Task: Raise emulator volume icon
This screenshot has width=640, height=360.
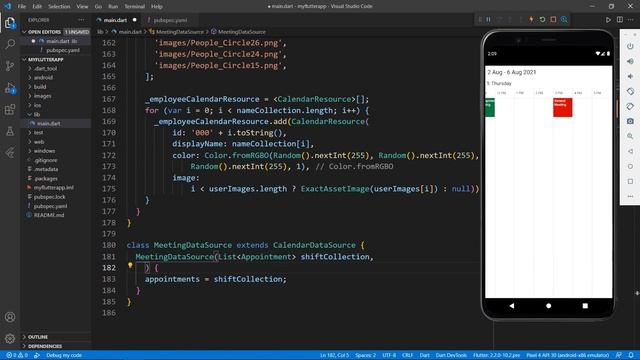Action: point(630,61)
